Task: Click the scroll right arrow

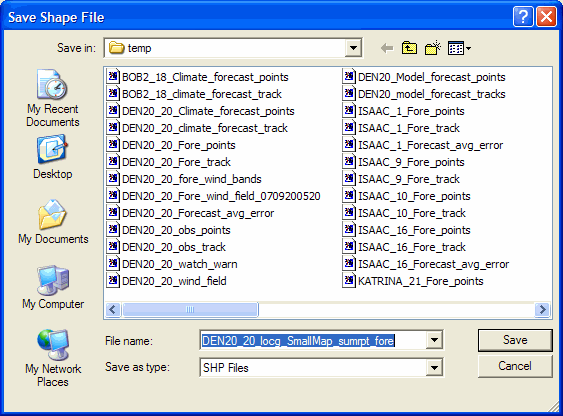Action: (x=542, y=309)
